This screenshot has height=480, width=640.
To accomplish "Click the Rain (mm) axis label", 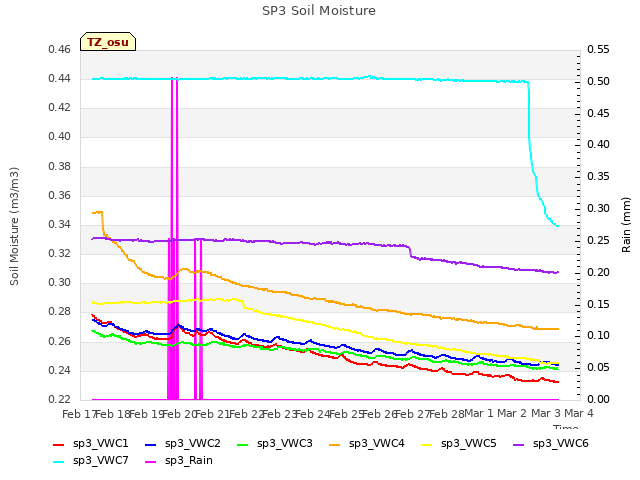I will coord(626,225).
